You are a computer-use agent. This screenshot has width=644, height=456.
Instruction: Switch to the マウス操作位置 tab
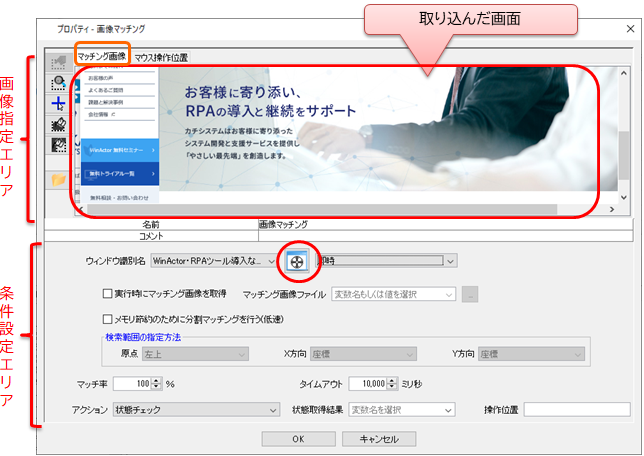pyautogui.click(x=161, y=58)
